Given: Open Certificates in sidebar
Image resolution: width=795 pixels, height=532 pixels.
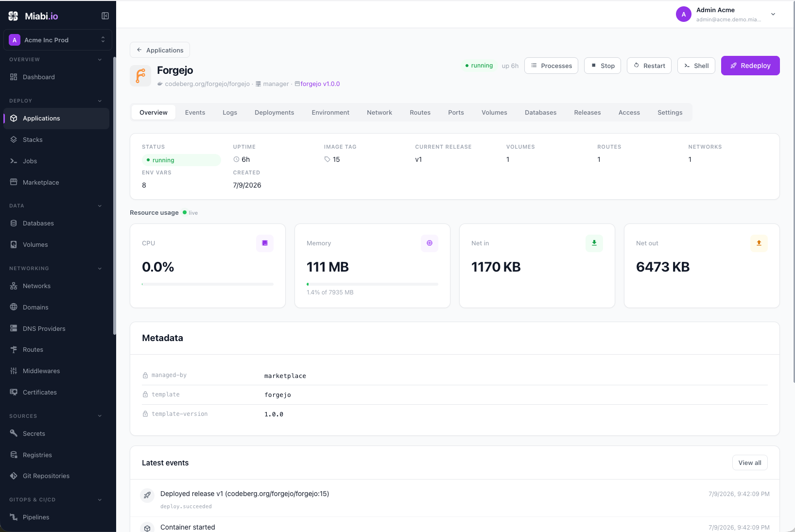Looking at the screenshot, I should (56, 392).
